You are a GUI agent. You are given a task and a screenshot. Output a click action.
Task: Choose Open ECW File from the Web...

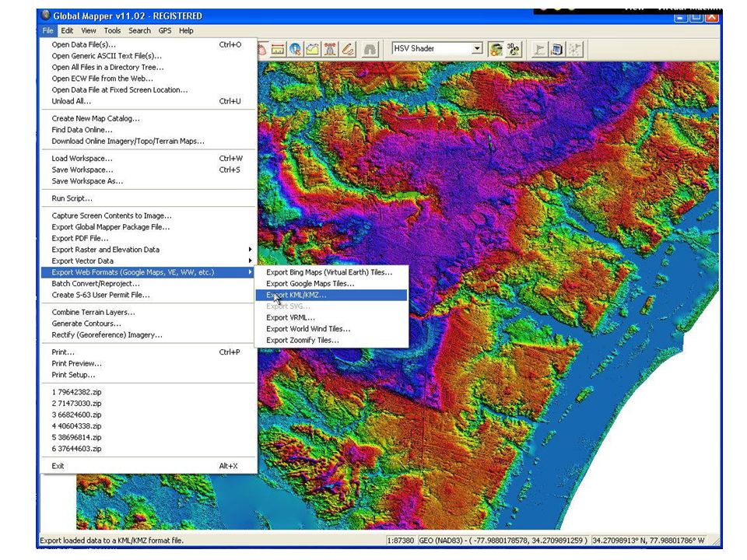tap(148, 79)
